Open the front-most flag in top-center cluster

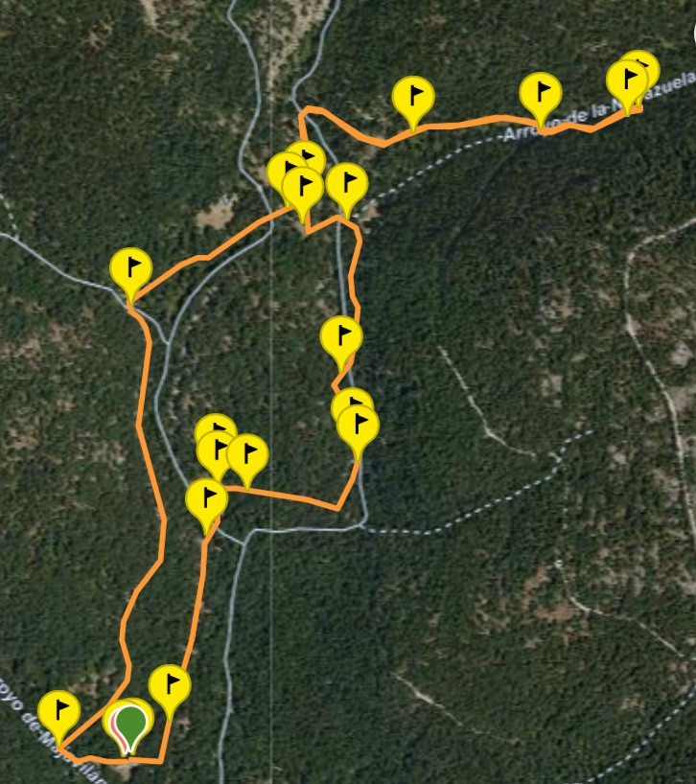(303, 189)
